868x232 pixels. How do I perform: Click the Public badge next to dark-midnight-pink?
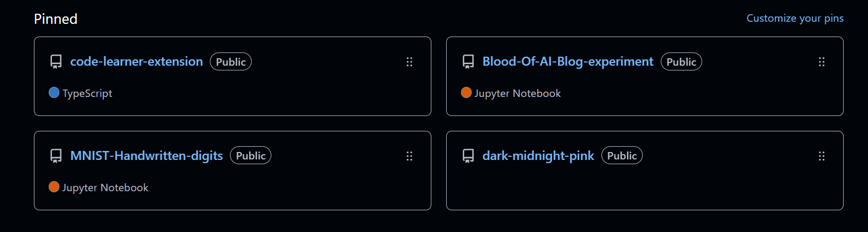(622, 156)
